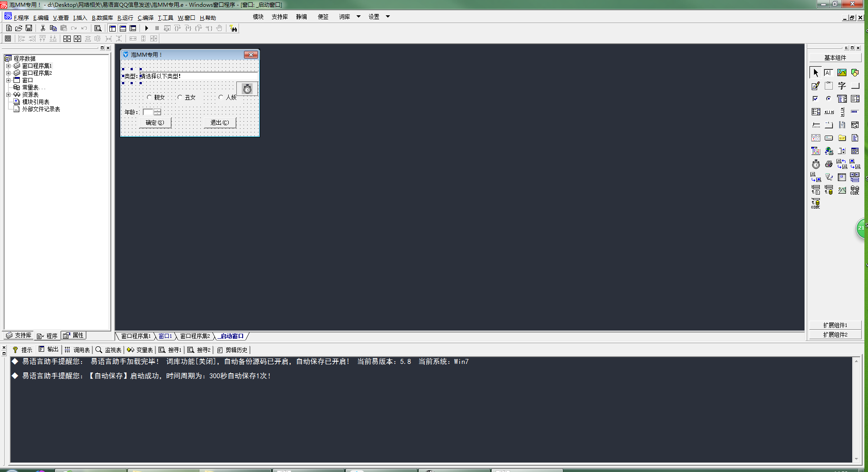Open the 剪辑历史 tab
The image size is (868, 472).
coord(232,349)
